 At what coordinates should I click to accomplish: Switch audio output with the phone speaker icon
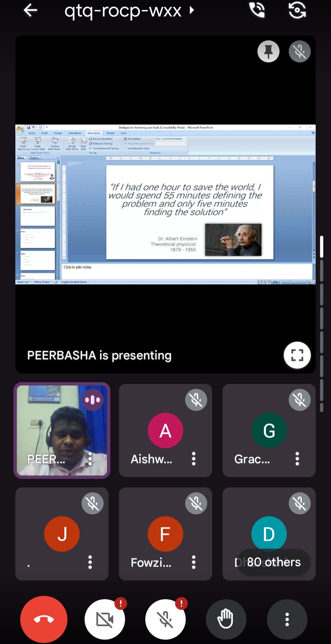point(257,10)
